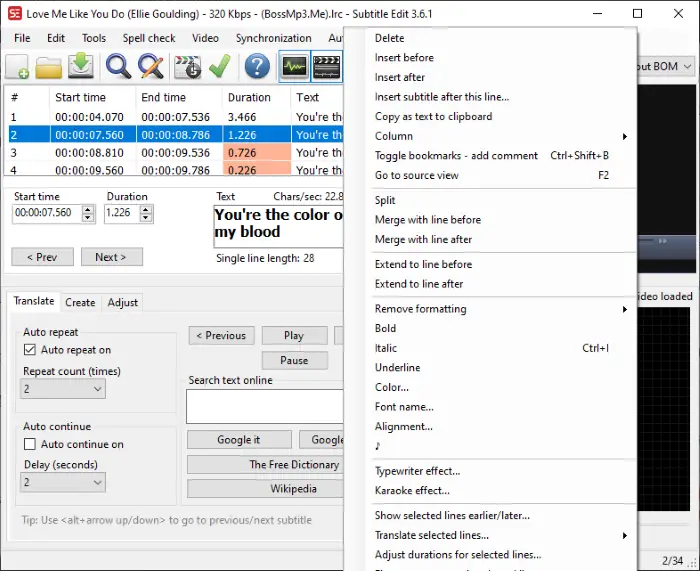Open the Edit menu
Viewport: 700px width, 571px height.
pyautogui.click(x=56, y=38)
